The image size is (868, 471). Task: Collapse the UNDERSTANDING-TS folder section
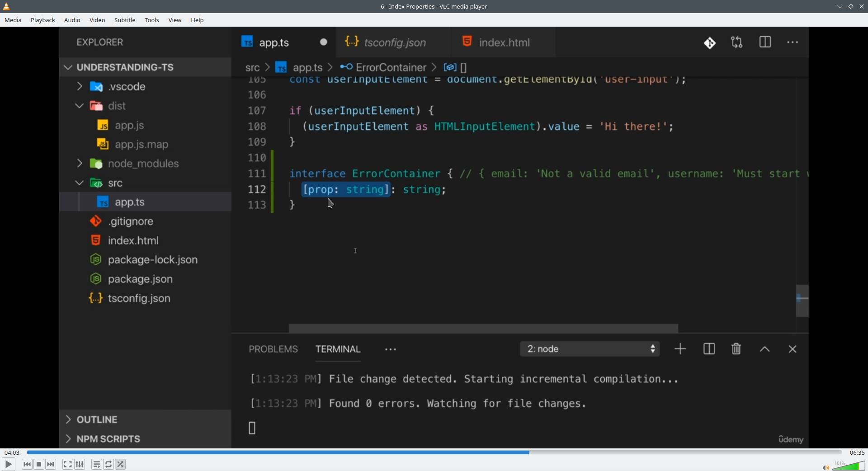[145, 67]
